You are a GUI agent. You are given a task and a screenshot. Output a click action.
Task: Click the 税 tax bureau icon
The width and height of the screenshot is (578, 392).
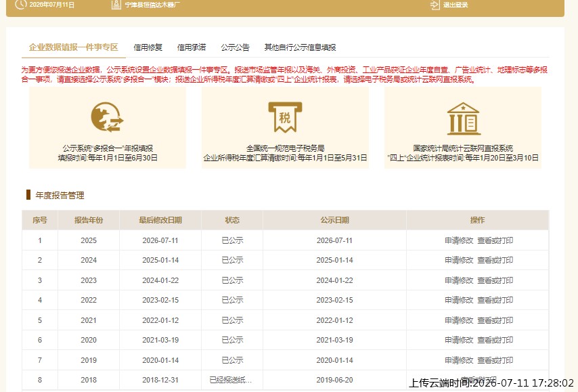coord(285,117)
